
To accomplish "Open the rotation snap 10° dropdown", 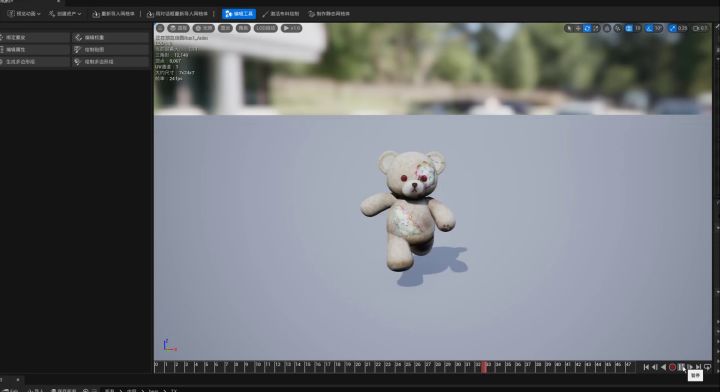I will [x=658, y=28].
